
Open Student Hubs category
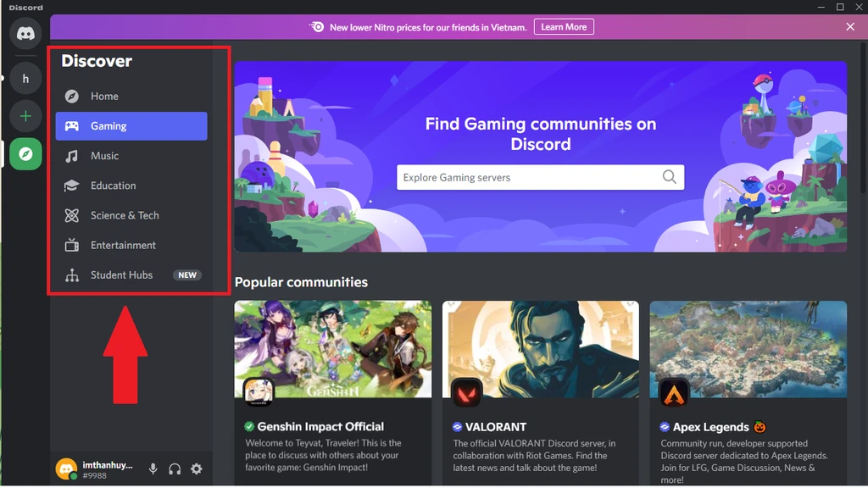[x=131, y=275]
